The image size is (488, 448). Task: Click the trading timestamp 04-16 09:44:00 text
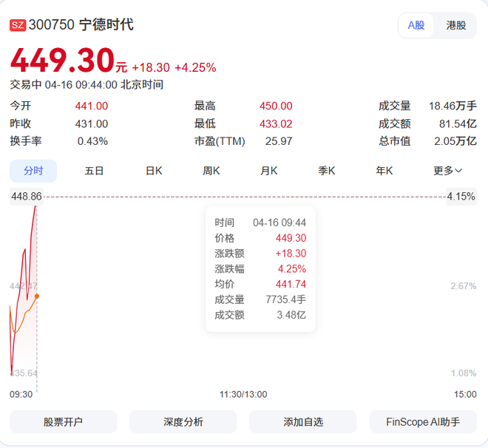tap(81, 84)
